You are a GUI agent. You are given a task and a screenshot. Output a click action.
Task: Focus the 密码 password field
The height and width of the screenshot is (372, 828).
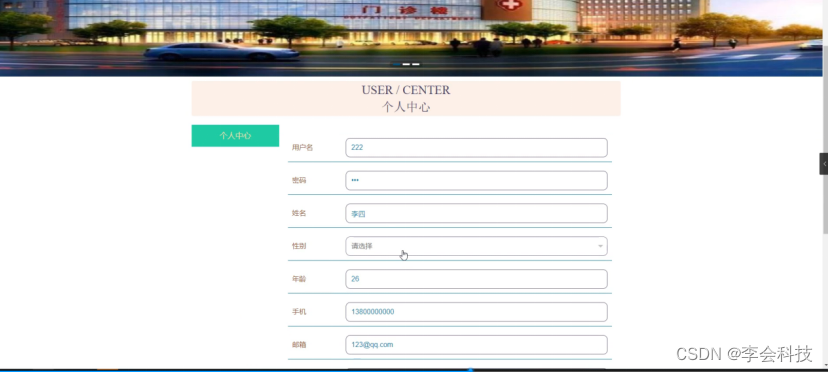pyautogui.click(x=476, y=181)
